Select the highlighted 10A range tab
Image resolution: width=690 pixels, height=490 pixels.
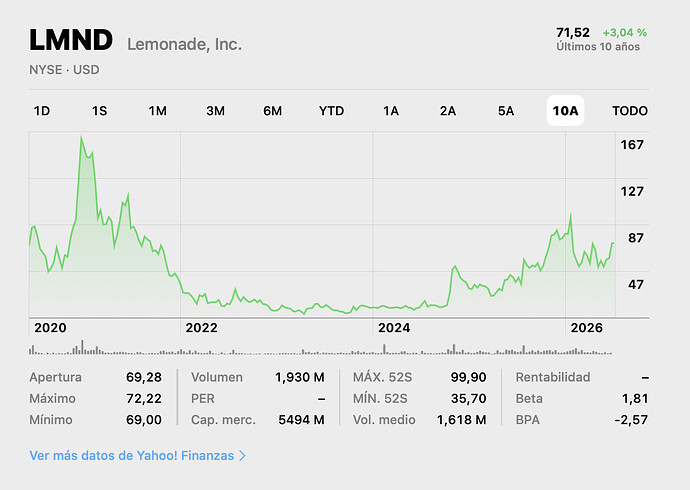(565, 111)
